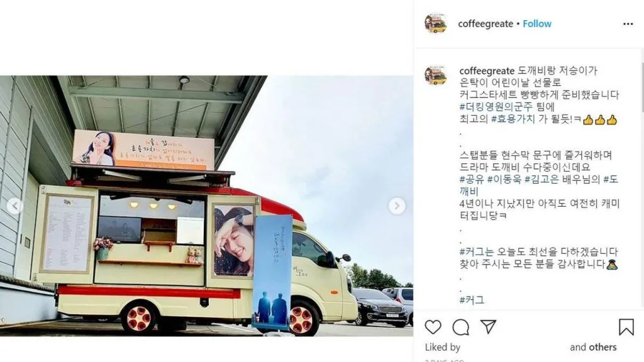Image resolution: width=644 pixels, height=362 pixels.
Task: Open the #효용가치 hashtag
Action: [513, 119]
